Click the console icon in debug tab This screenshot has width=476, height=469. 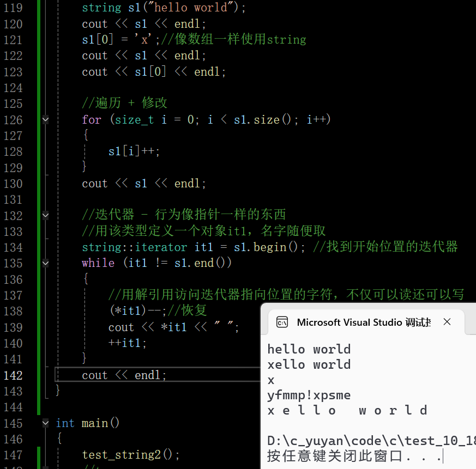(x=282, y=322)
